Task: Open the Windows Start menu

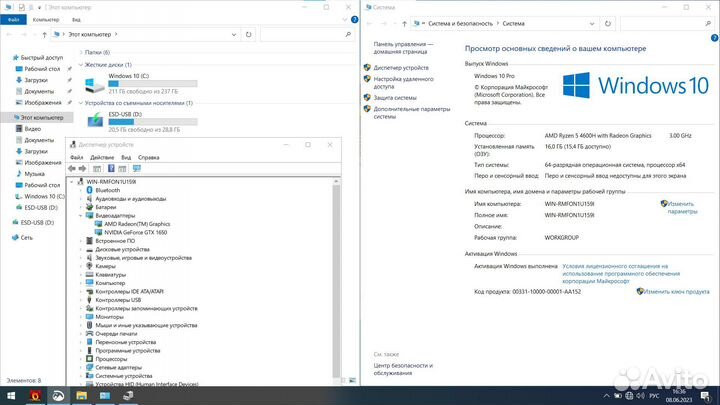Action: click(11, 395)
